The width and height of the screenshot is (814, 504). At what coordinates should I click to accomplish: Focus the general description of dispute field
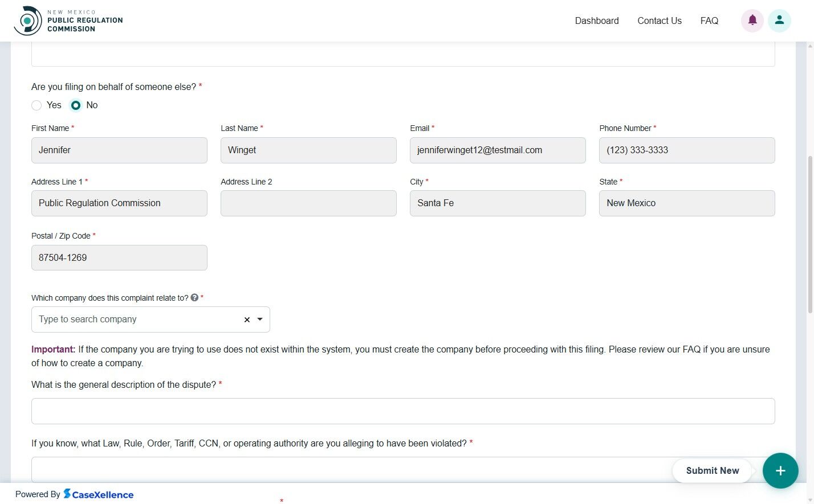pos(403,411)
